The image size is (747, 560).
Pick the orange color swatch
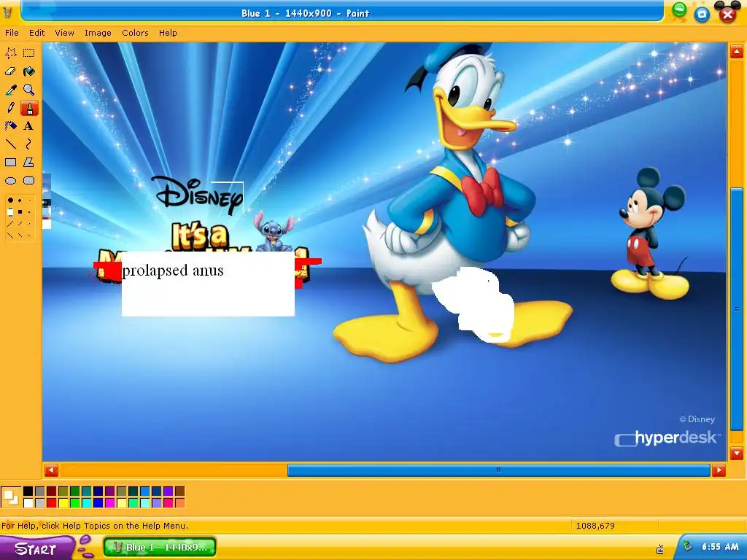[x=179, y=503]
